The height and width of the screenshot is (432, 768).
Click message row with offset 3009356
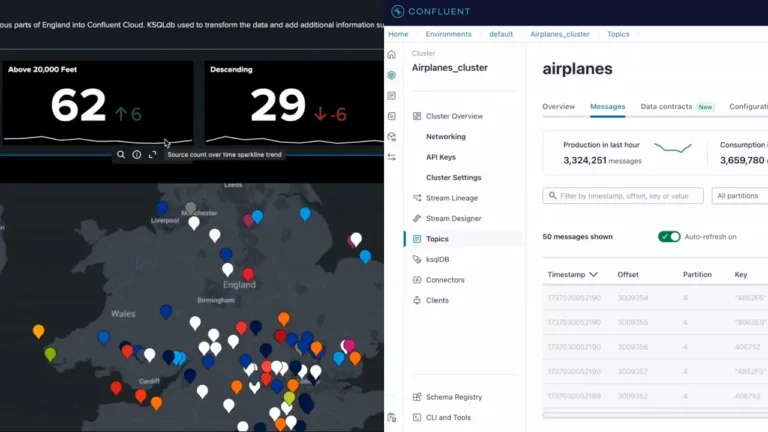655,347
